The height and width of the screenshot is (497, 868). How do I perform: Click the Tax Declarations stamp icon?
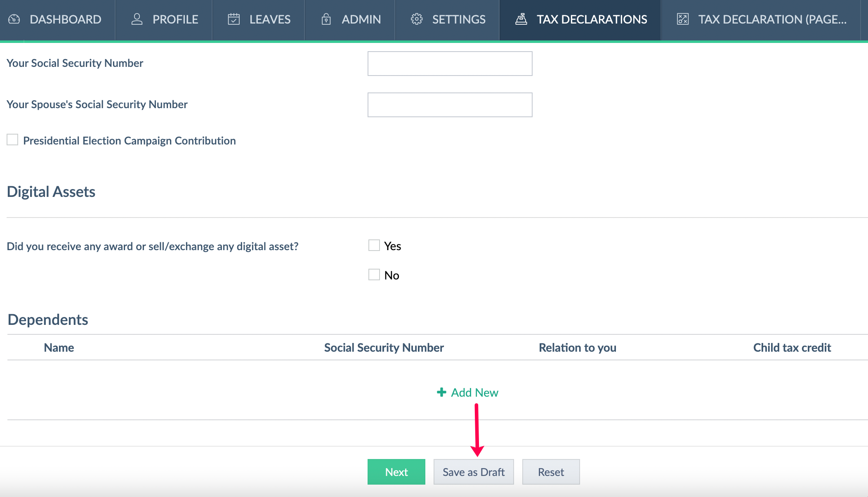(x=521, y=19)
